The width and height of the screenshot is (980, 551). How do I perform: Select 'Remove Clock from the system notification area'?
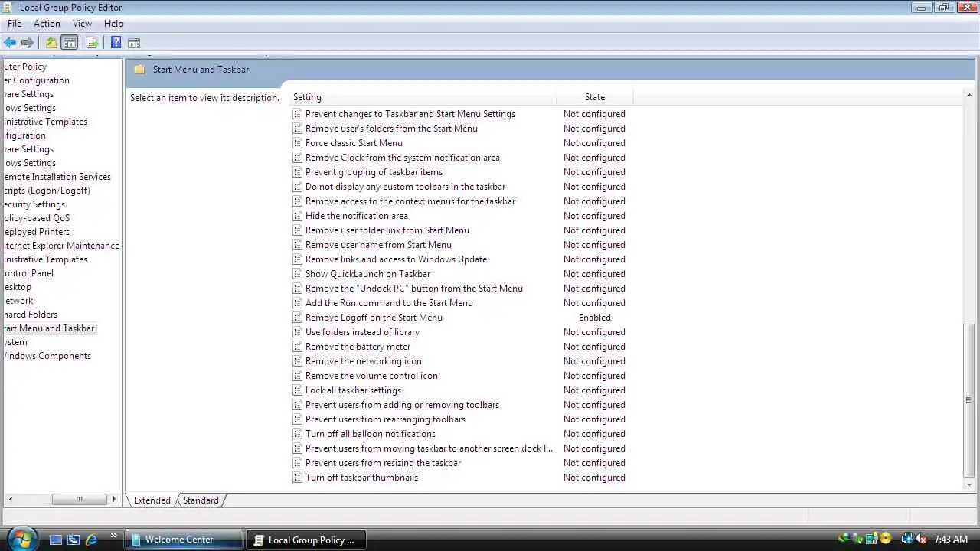(403, 158)
